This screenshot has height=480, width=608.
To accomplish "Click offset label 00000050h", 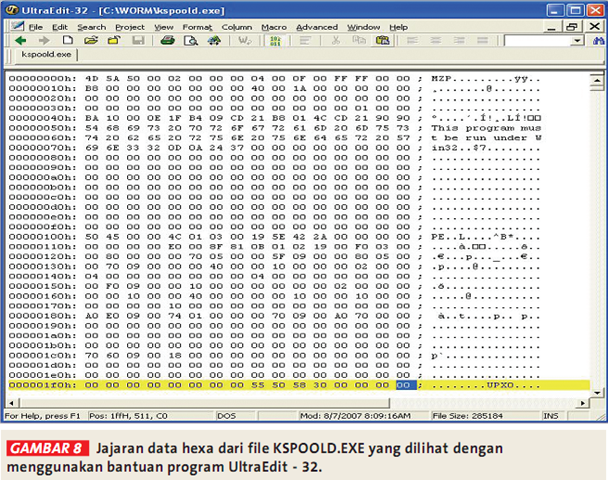I will pos(42,128).
